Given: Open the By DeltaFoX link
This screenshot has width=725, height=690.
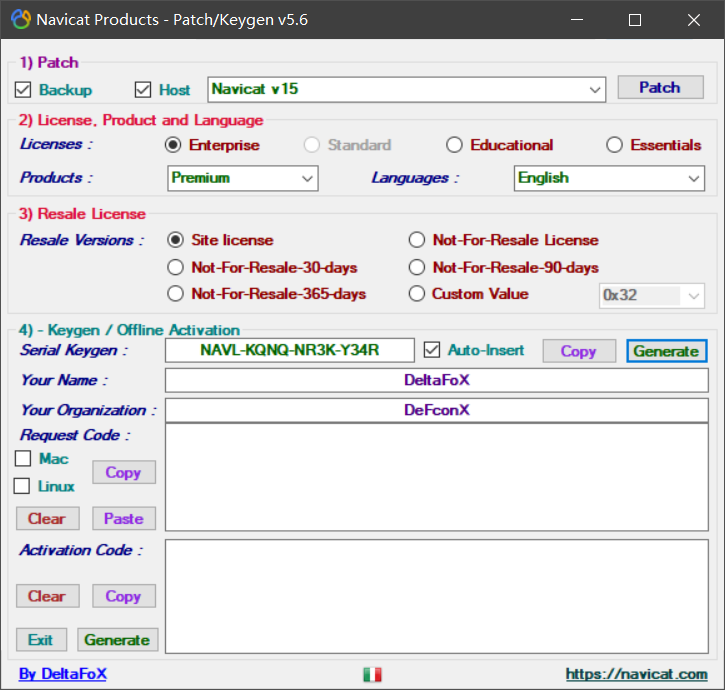Looking at the screenshot, I should (x=63, y=674).
